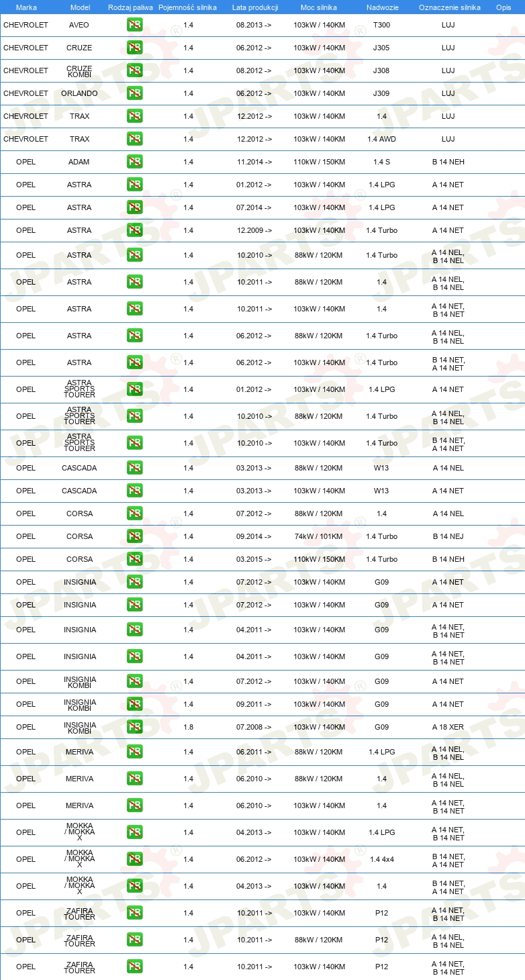Select the fuel icon in the Insignia Kombi 09.2011 row
Screen dimensions: 525x980
[x=134, y=705]
